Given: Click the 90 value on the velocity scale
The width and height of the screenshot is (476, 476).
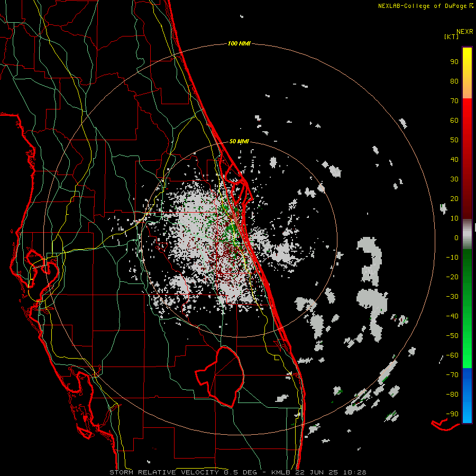Looking at the screenshot, I should [454, 62].
